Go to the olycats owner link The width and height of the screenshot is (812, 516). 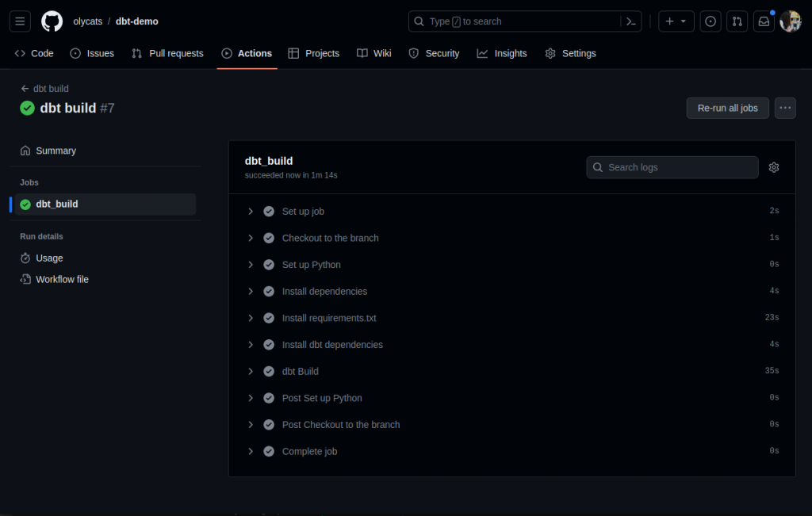pyautogui.click(x=87, y=21)
